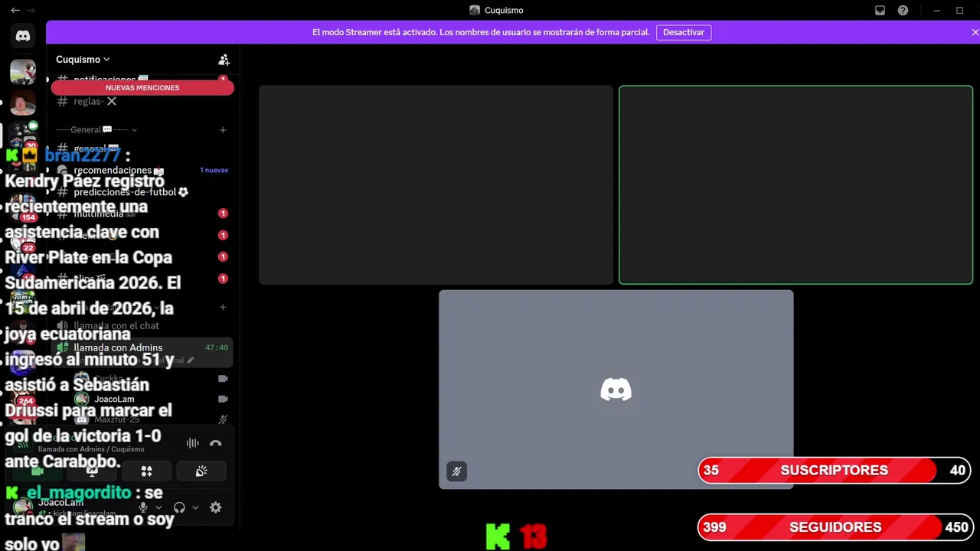Viewport: 980px width, 551px height.
Task: Join 'llamada con el chat' voice channel
Action: 142,325
